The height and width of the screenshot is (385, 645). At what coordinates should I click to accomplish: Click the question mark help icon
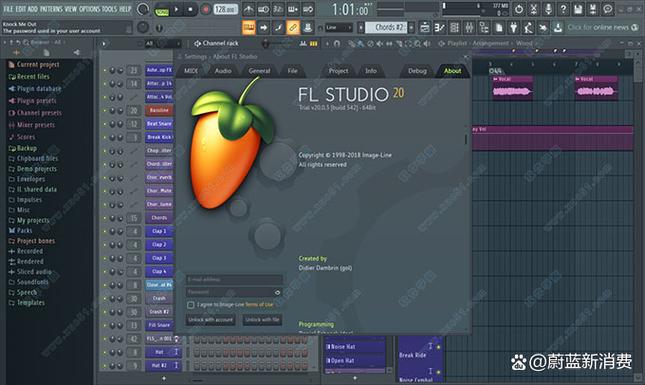pos(563,9)
